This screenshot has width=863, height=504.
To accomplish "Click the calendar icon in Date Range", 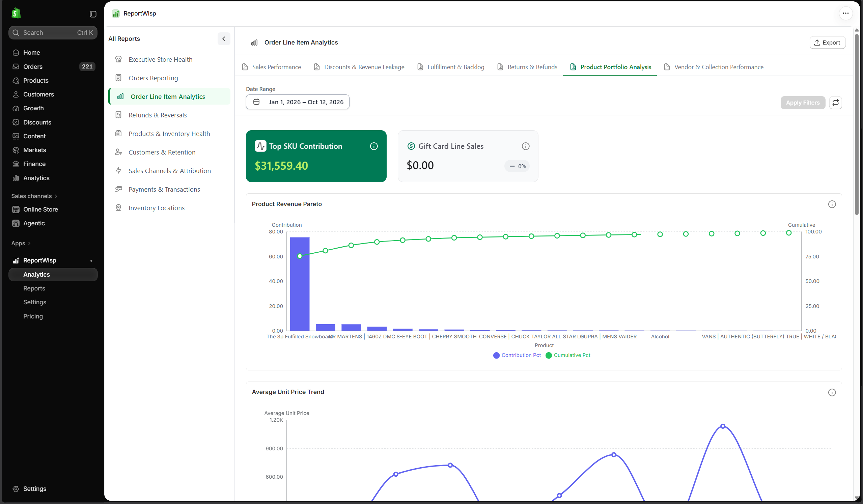I will click(256, 102).
